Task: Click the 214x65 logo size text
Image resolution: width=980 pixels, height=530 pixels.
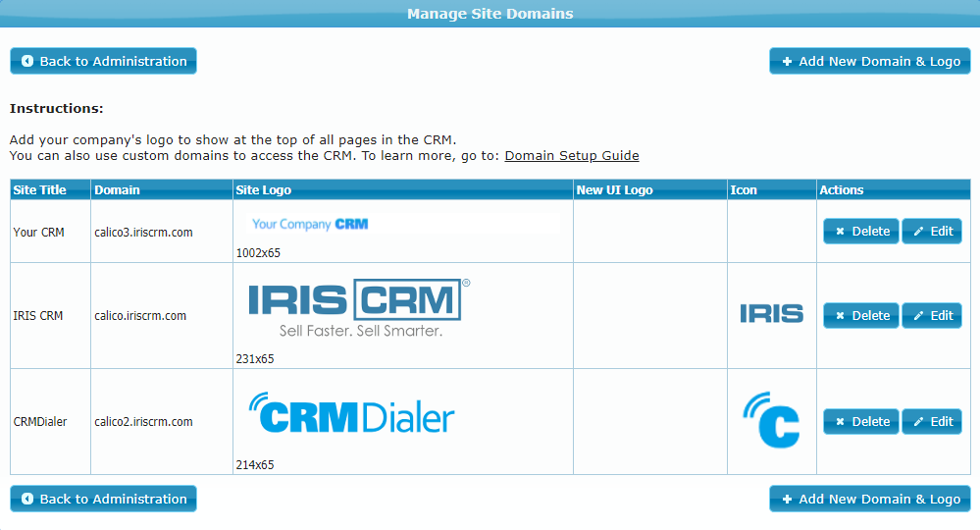Action: 255,465
